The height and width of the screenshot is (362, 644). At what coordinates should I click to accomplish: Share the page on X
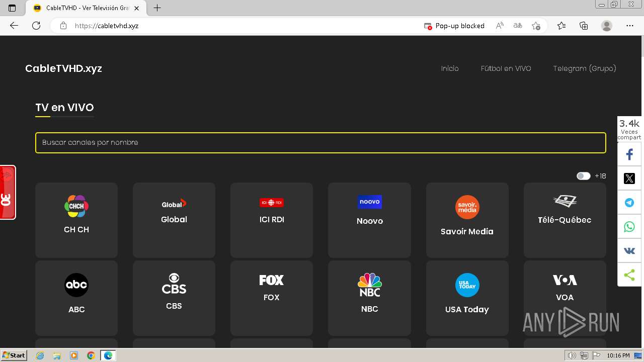(x=629, y=178)
